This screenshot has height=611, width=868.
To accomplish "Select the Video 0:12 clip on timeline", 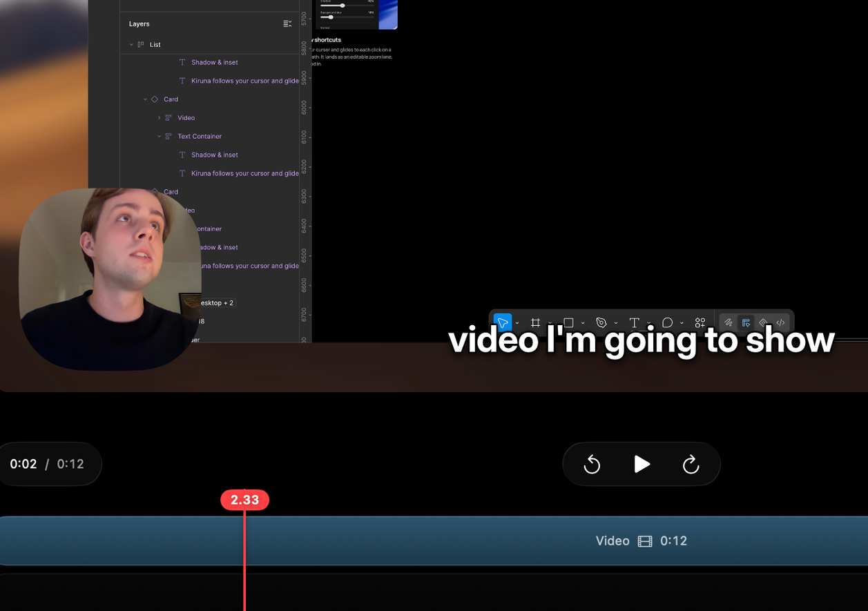I will [x=434, y=541].
